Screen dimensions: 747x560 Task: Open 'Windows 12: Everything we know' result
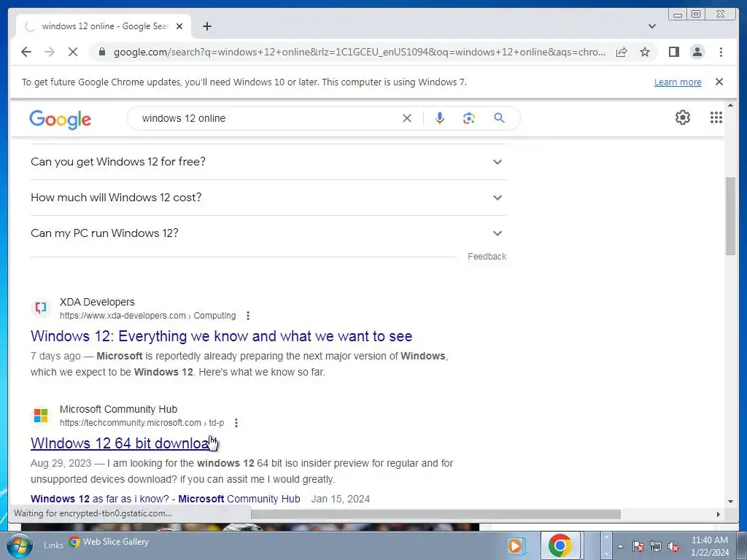coord(222,336)
